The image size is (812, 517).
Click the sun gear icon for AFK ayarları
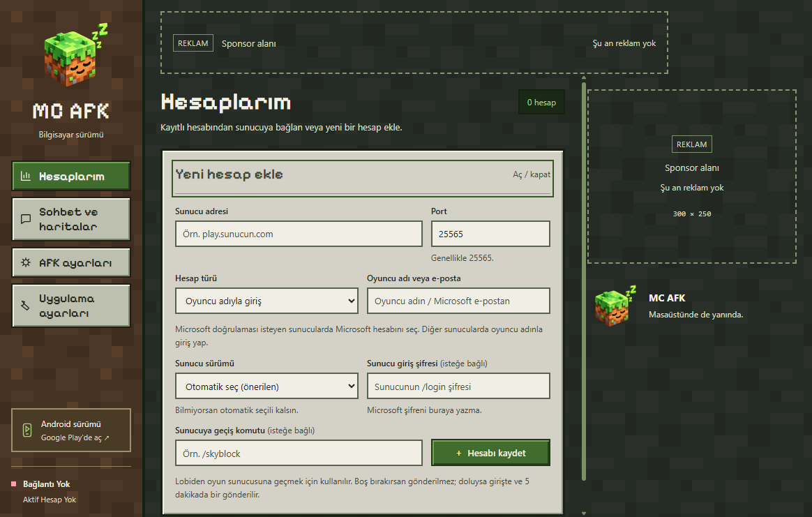click(x=25, y=262)
